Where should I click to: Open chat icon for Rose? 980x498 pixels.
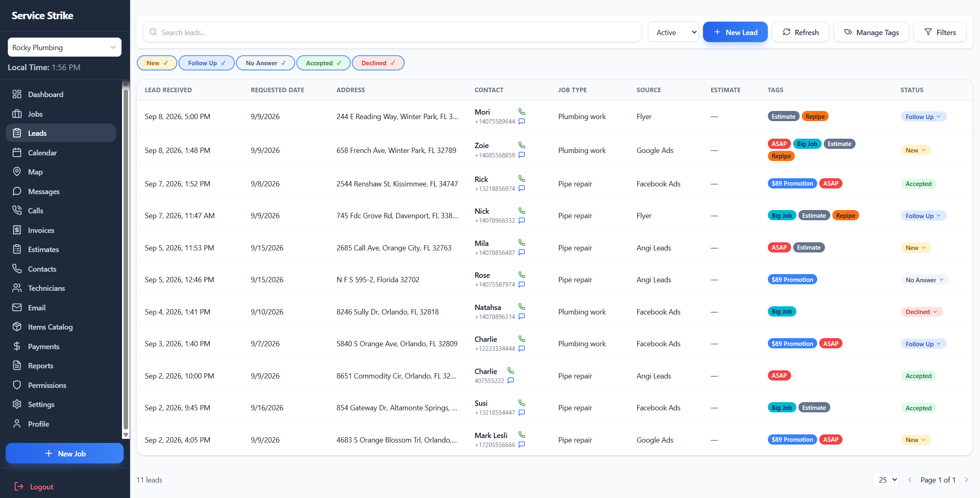(x=521, y=285)
